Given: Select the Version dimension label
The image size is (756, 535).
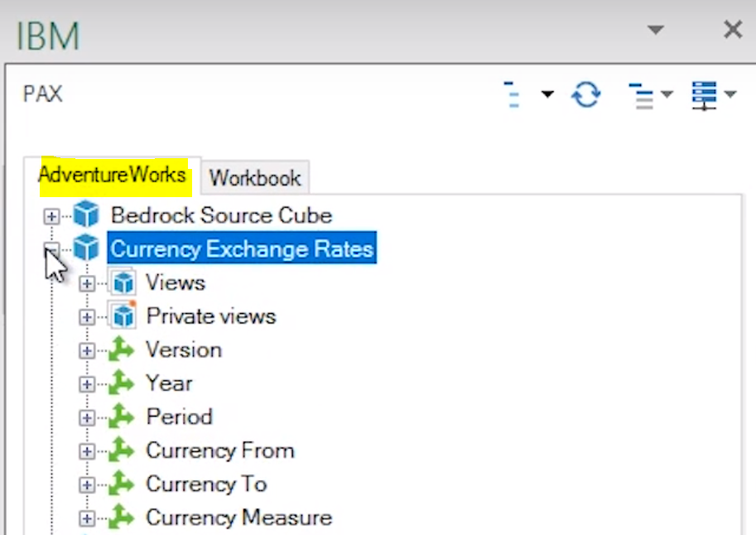Looking at the screenshot, I should click(184, 349).
